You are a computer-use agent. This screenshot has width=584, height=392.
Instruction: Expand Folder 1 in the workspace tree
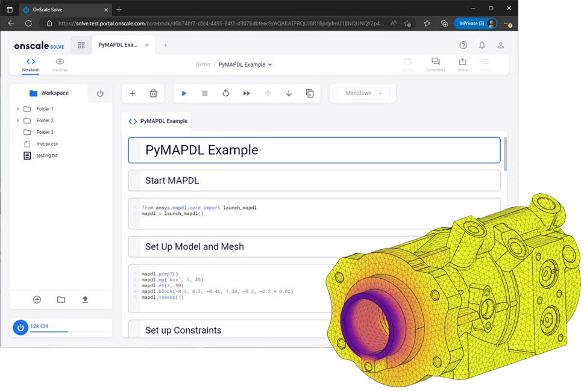(17, 109)
